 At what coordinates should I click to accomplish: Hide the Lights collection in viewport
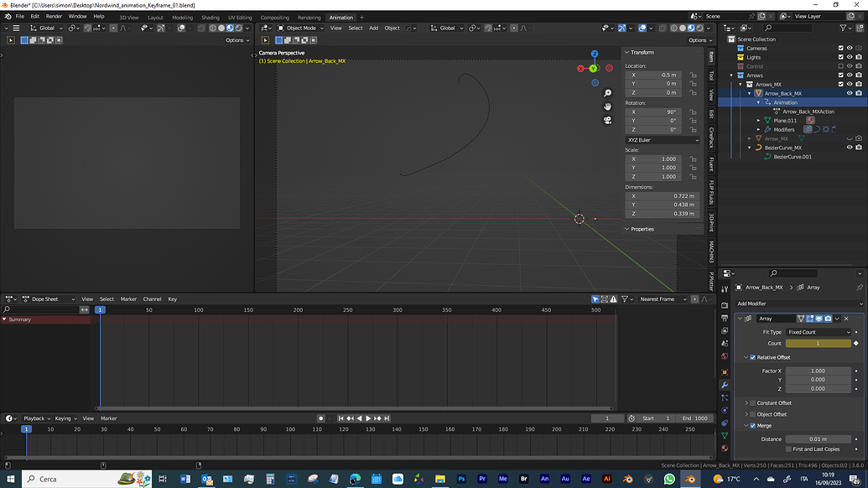[850, 57]
